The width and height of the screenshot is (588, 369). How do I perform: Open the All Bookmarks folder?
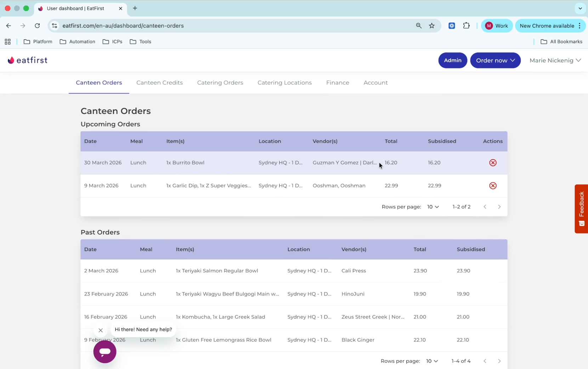(562, 42)
